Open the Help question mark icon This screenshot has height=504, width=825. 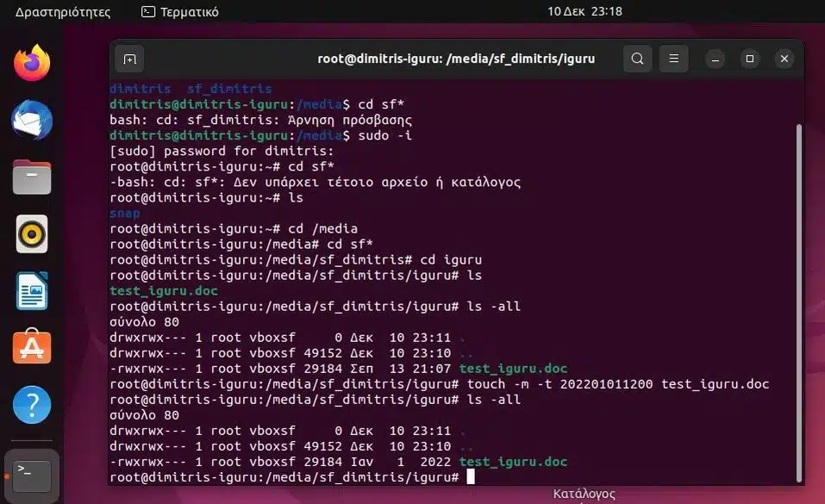32,405
